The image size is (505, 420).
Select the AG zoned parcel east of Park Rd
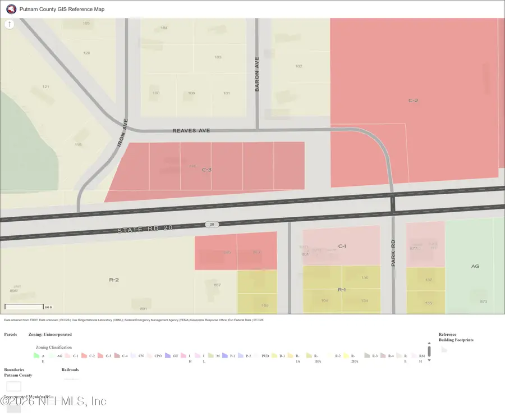point(475,266)
